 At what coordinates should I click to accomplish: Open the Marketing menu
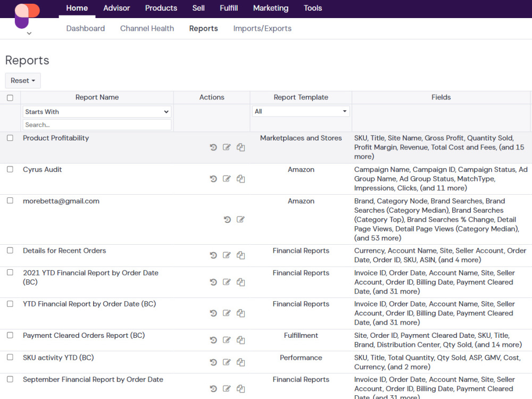271,8
